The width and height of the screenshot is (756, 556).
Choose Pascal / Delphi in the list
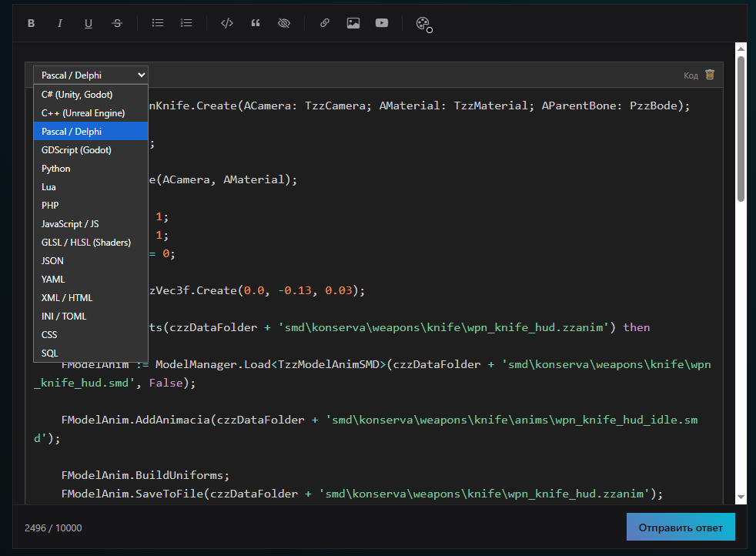coord(91,131)
